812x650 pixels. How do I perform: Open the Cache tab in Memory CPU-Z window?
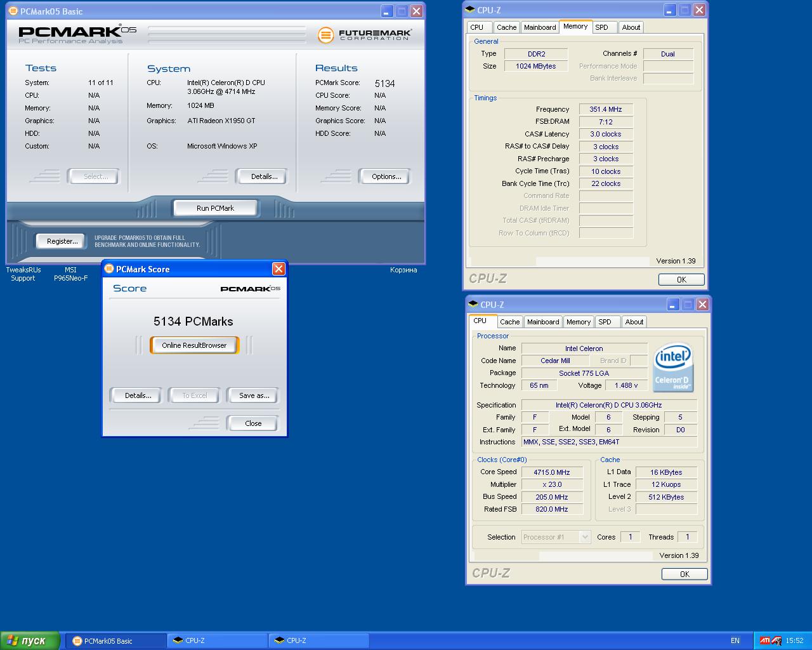(x=506, y=27)
